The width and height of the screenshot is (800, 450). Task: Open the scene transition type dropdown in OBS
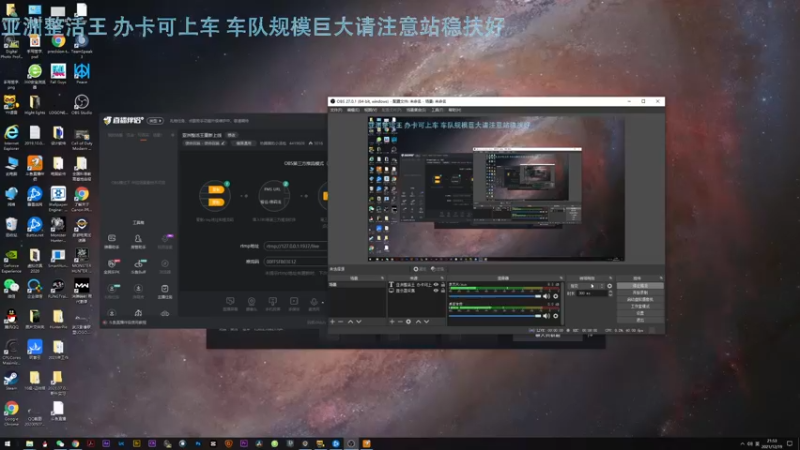(586, 286)
